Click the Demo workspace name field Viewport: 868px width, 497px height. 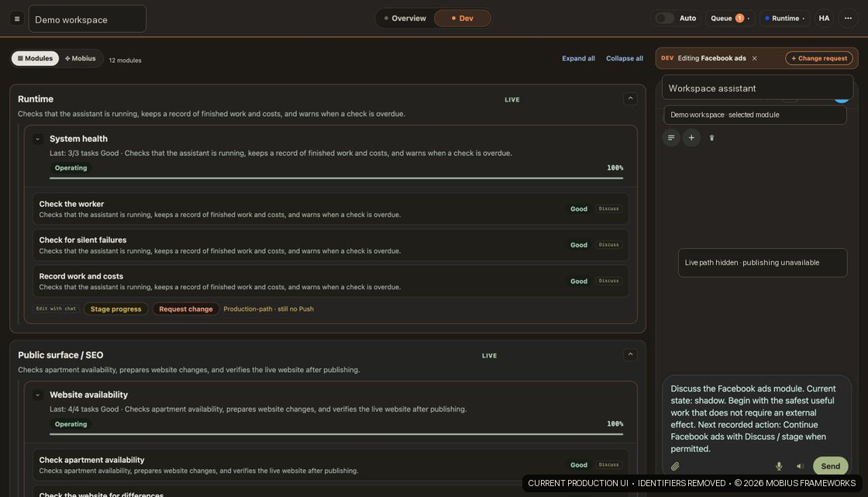tap(88, 19)
